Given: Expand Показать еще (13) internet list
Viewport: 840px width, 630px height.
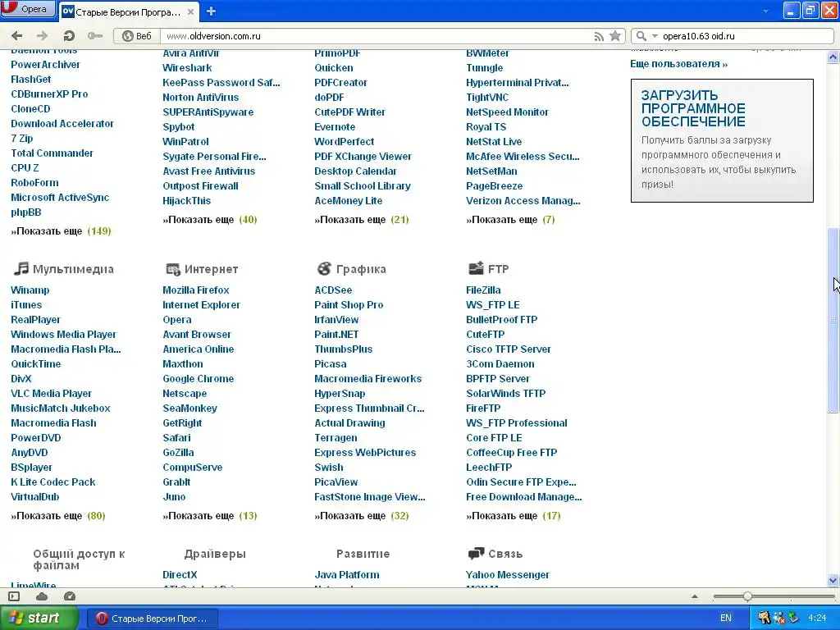Looking at the screenshot, I should click(210, 516).
